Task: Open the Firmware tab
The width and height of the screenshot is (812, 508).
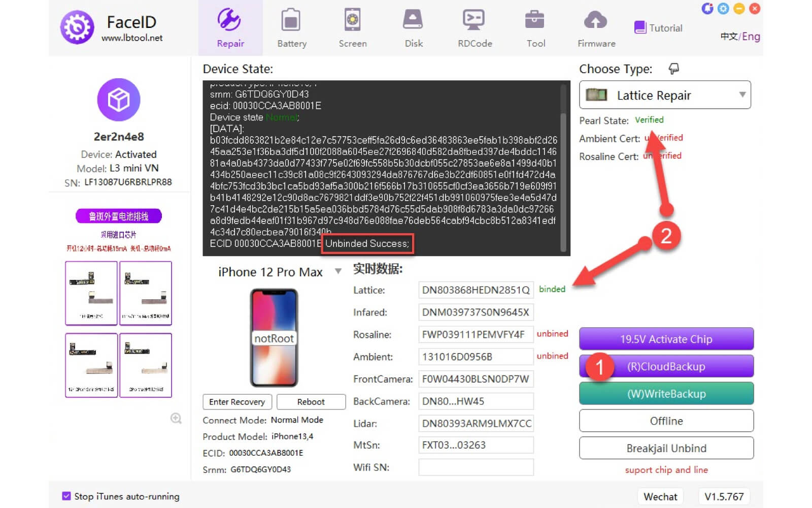Action: click(x=596, y=28)
